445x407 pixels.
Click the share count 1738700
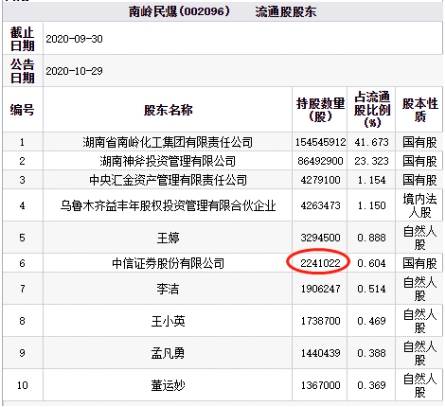(x=320, y=321)
